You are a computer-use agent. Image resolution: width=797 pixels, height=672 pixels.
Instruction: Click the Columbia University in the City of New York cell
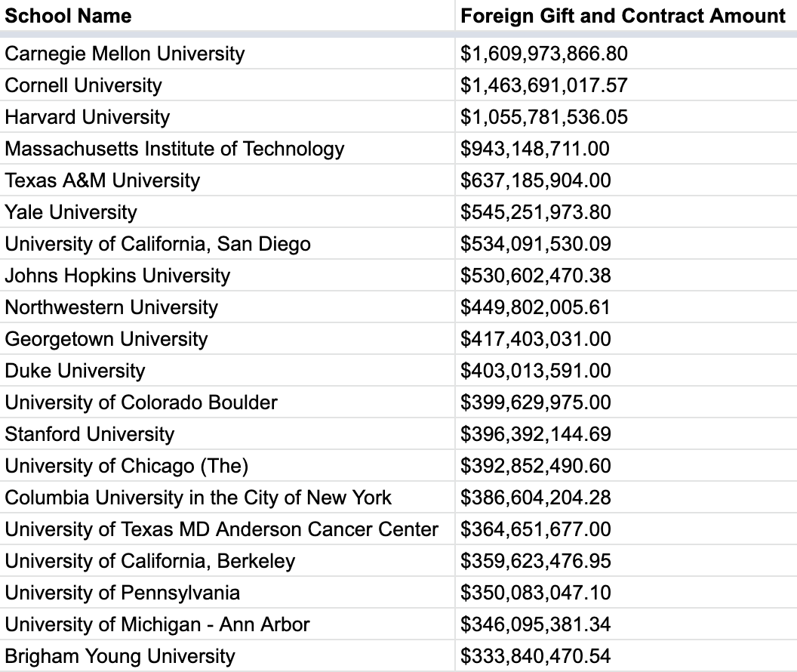pos(198,498)
